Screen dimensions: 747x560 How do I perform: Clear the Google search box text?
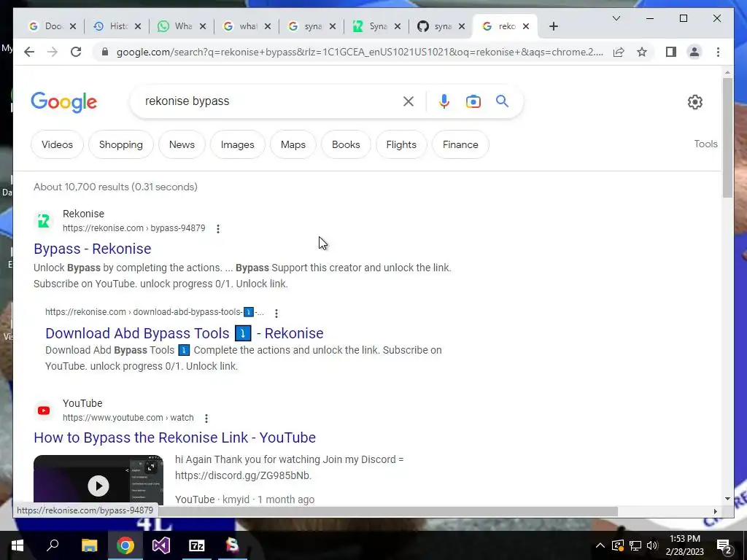click(409, 101)
